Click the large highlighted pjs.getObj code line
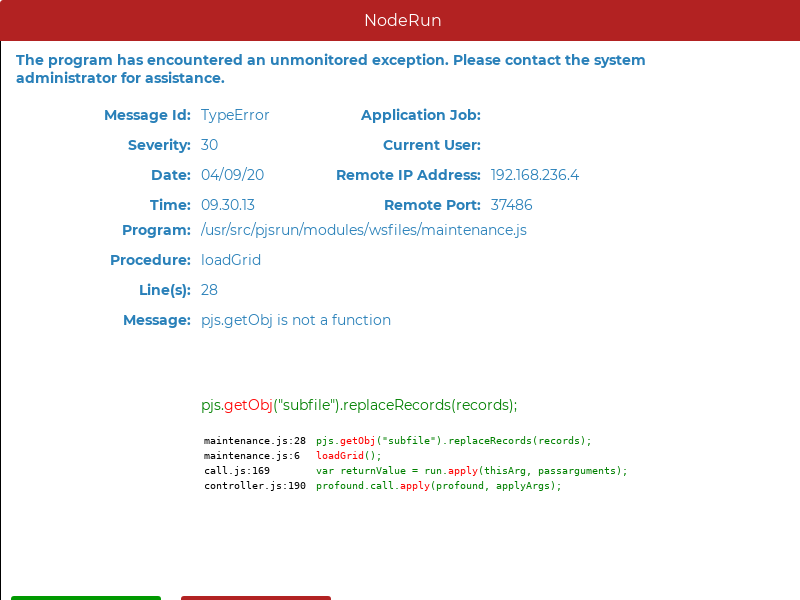This screenshot has height=600, width=800. [359, 405]
